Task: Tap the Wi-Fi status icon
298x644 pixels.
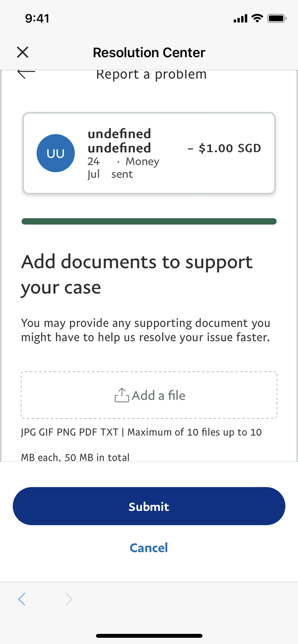Action: tap(257, 18)
